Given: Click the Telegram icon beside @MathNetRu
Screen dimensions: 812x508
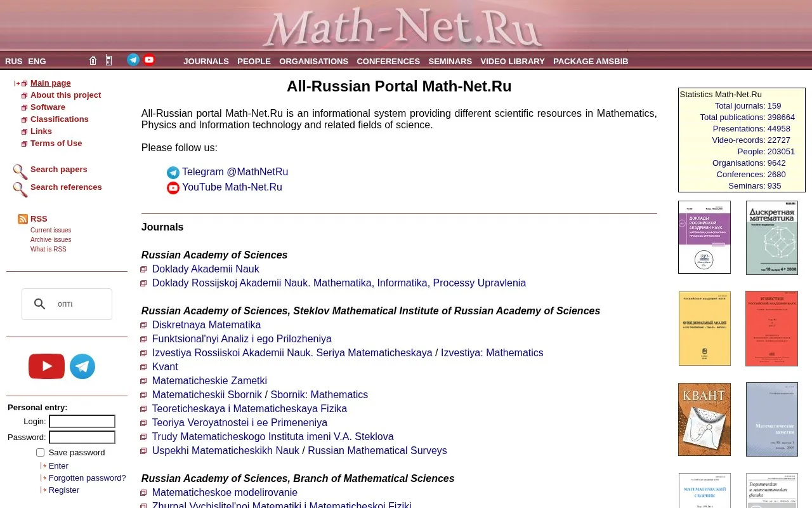Looking at the screenshot, I should (173, 173).
